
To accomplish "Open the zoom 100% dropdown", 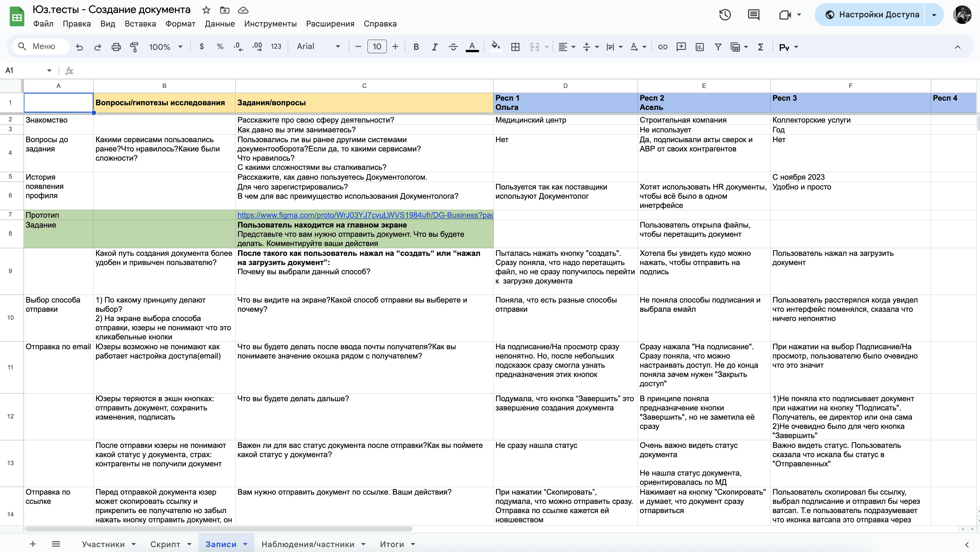I will point(165,47).
